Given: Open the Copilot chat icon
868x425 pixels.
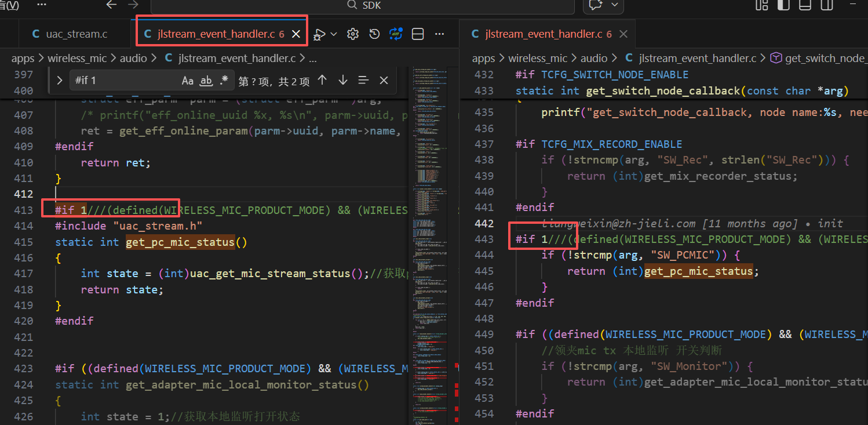Looking at the screenshot, I should pos(595,5).
